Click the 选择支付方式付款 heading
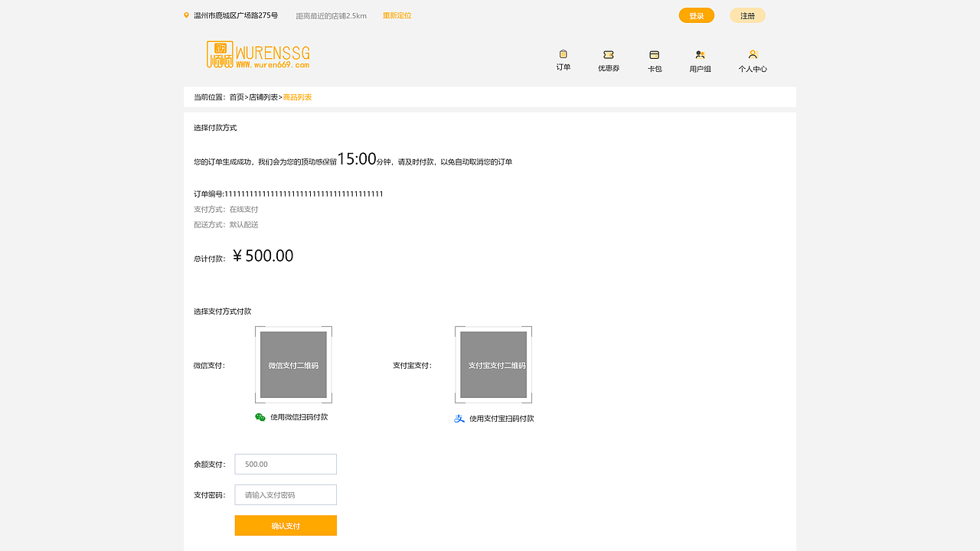Viewport: 980px width, 551px height. click(x=222, y=311)
